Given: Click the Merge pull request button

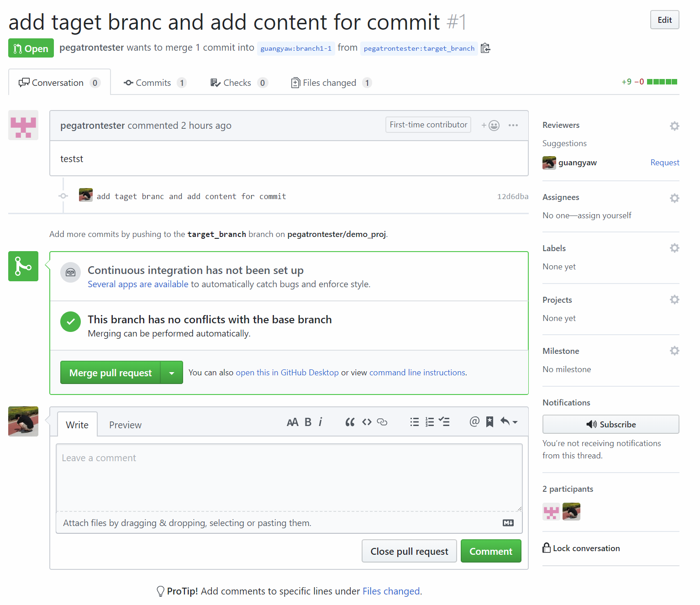Looking at the screenshot, I should click(111, 373).
